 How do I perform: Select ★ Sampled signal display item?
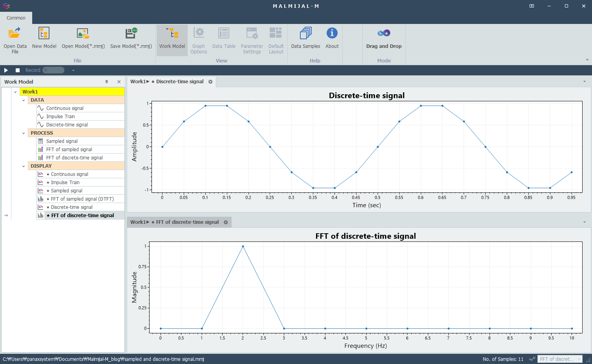[80, 191]
